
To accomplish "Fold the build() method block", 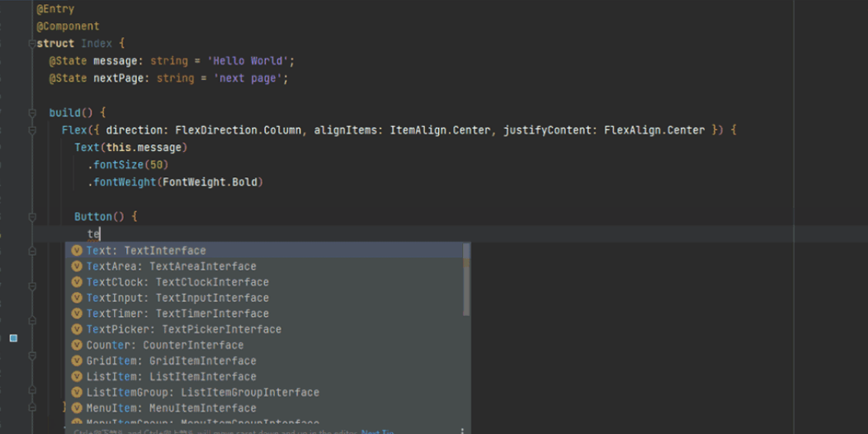I will tap(32, 113).
